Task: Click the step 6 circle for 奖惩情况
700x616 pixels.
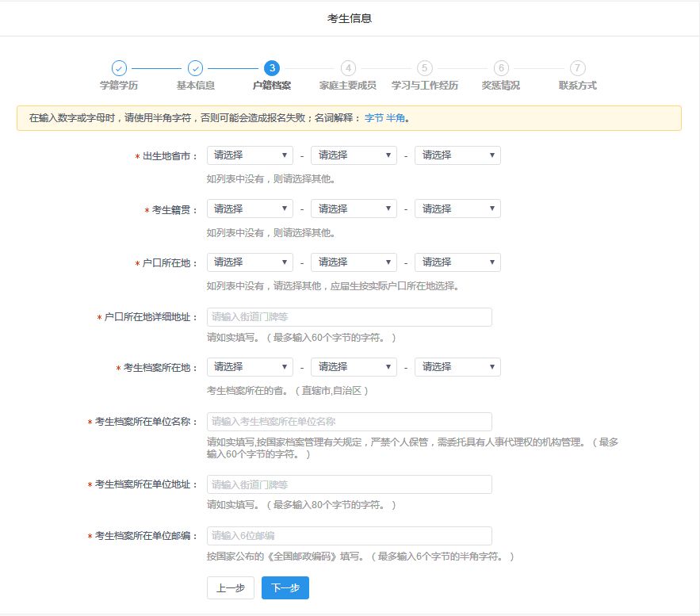Action: pos(501,68)
